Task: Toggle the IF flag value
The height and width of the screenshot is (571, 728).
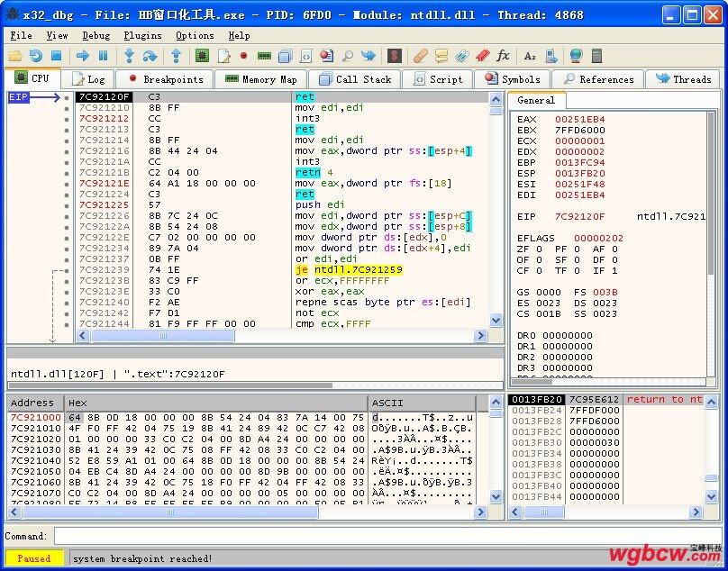Action: 614,271
